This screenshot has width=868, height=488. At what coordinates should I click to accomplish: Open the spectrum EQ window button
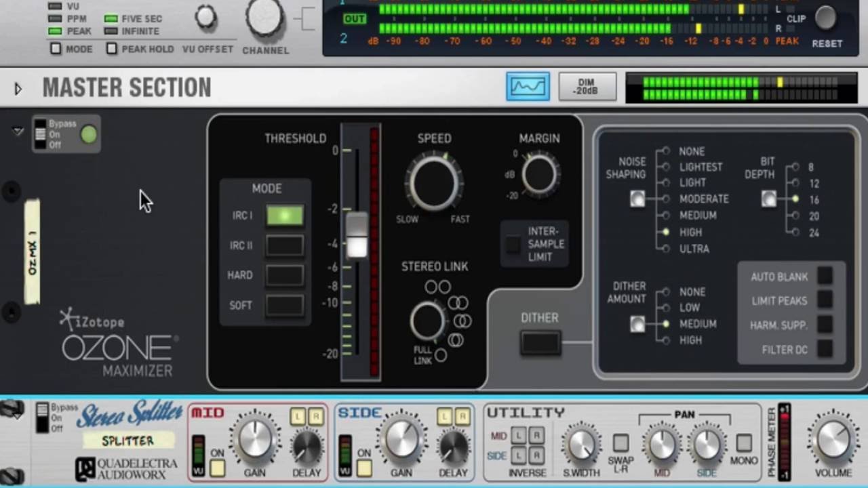(528, 87)
